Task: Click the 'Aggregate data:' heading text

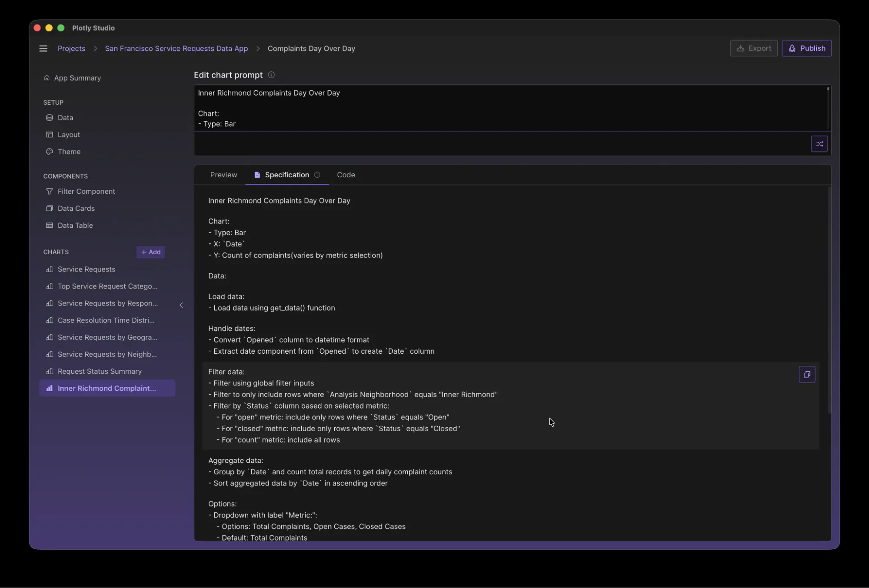Action: coord(236,461)
